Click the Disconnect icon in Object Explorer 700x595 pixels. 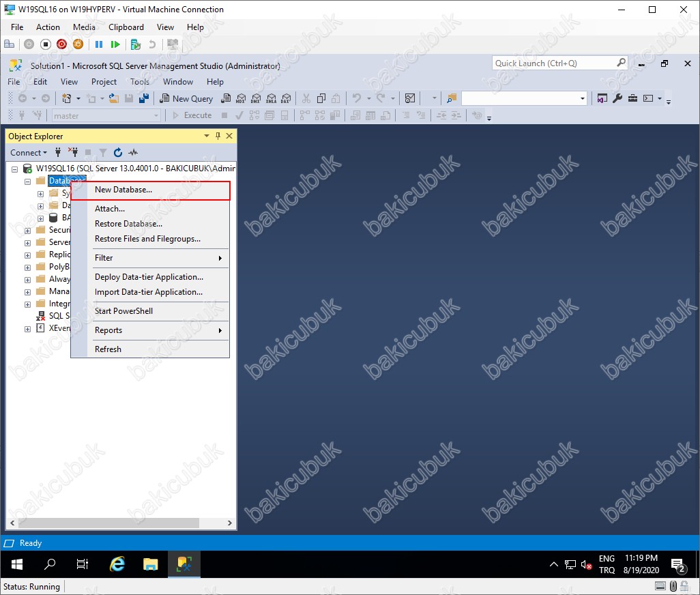click(x=73, y=153)
